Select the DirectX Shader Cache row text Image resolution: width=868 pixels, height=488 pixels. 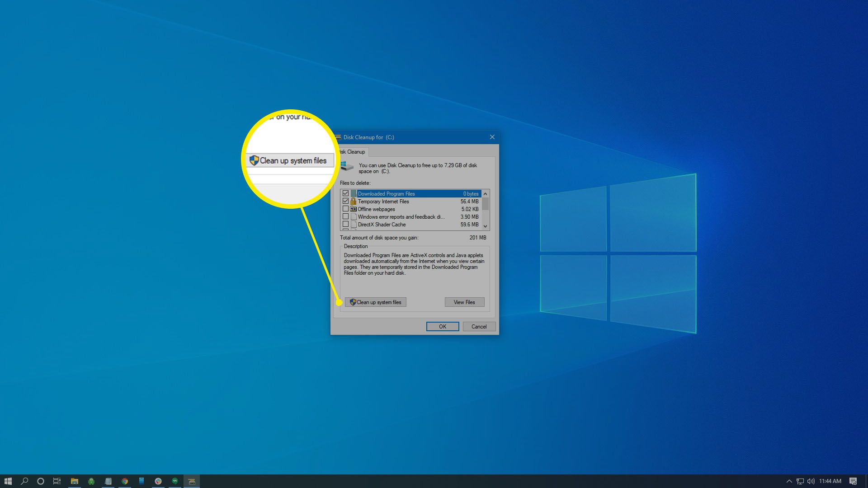[382, 225]
